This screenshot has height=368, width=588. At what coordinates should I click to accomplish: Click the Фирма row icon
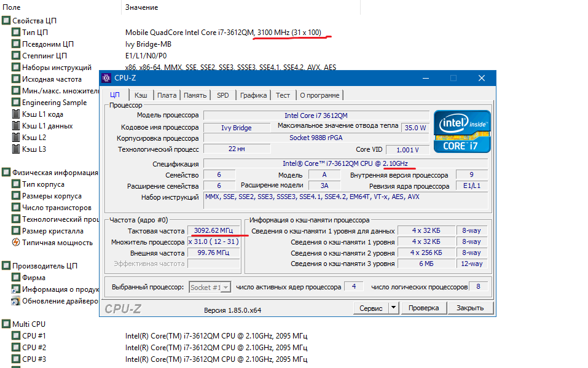pos(16,277)
